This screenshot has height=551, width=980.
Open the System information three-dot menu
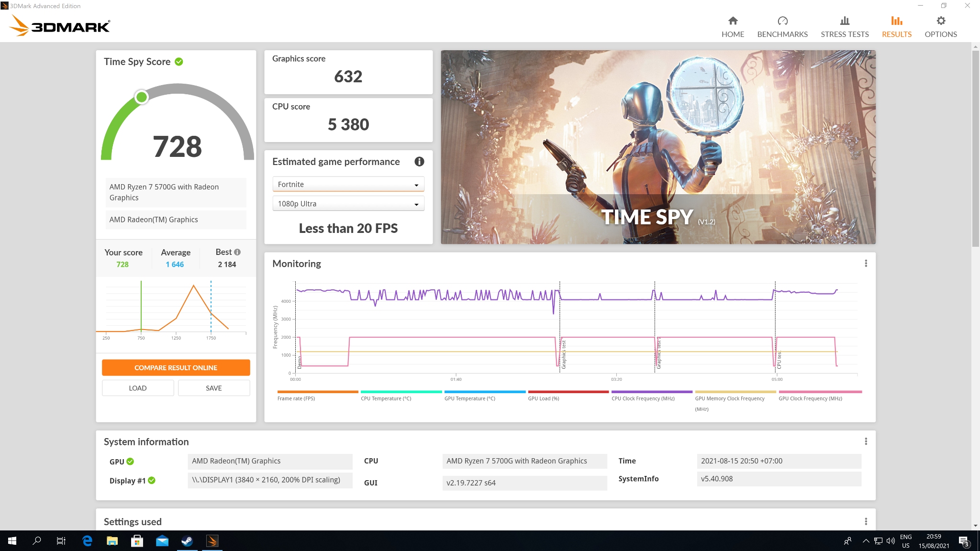[x=866, y=441]
